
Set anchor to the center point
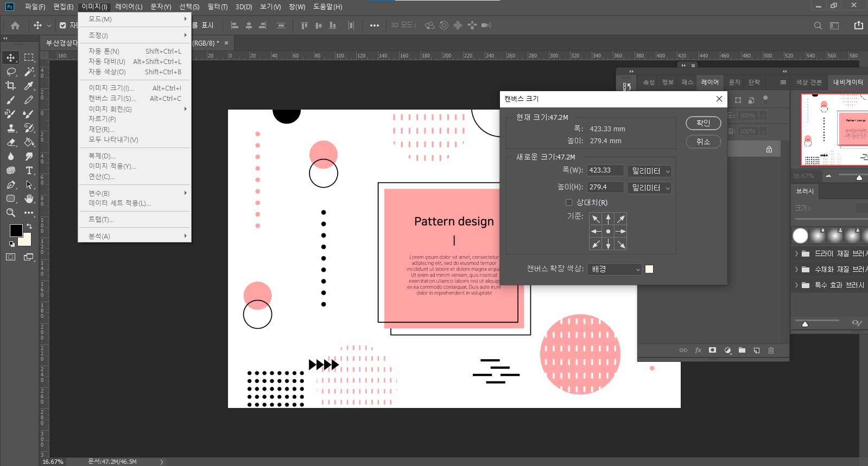tap(608, 232)
